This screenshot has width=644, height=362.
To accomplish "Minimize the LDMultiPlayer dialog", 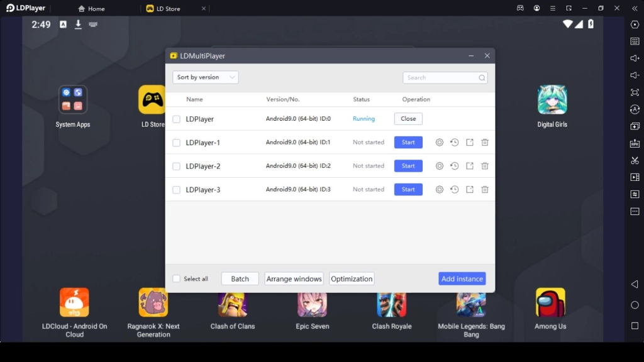I will (471, 56).
